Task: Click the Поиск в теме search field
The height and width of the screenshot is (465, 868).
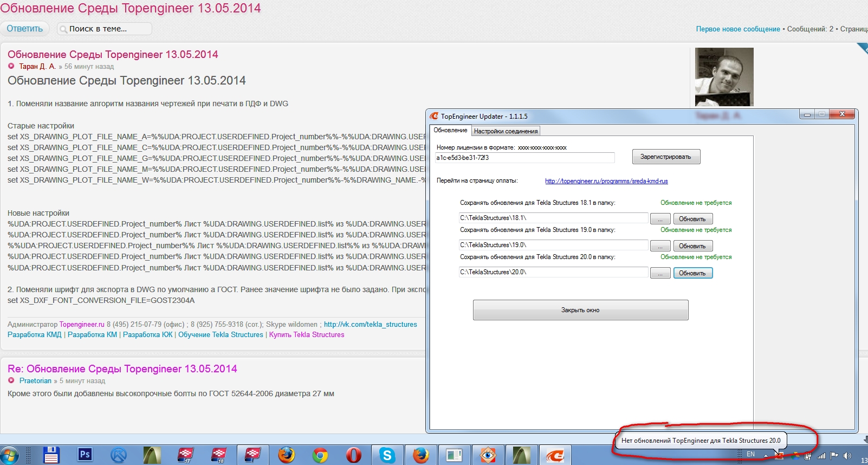Action: pyautogui.click(x=106, y=29)
